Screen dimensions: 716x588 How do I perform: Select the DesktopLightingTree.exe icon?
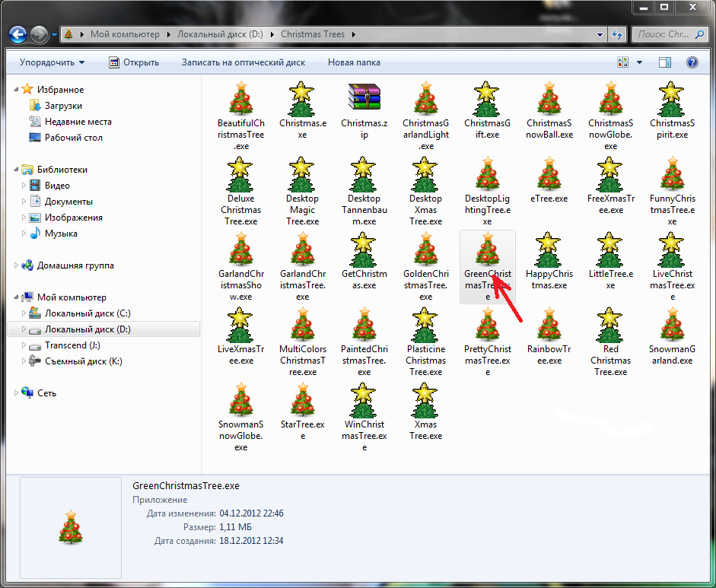pos(487,173)
